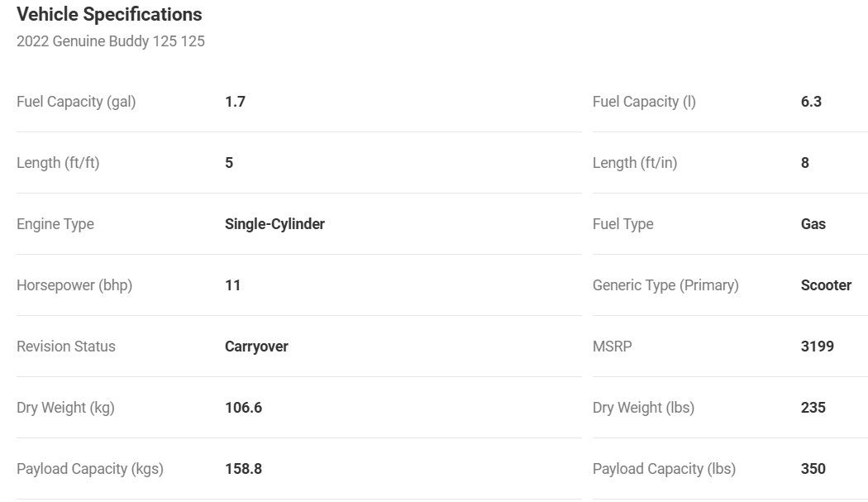The image size is (868, 502).
Task: Click the Horsepower (bhp) label
Action: (x=74, y=285)
